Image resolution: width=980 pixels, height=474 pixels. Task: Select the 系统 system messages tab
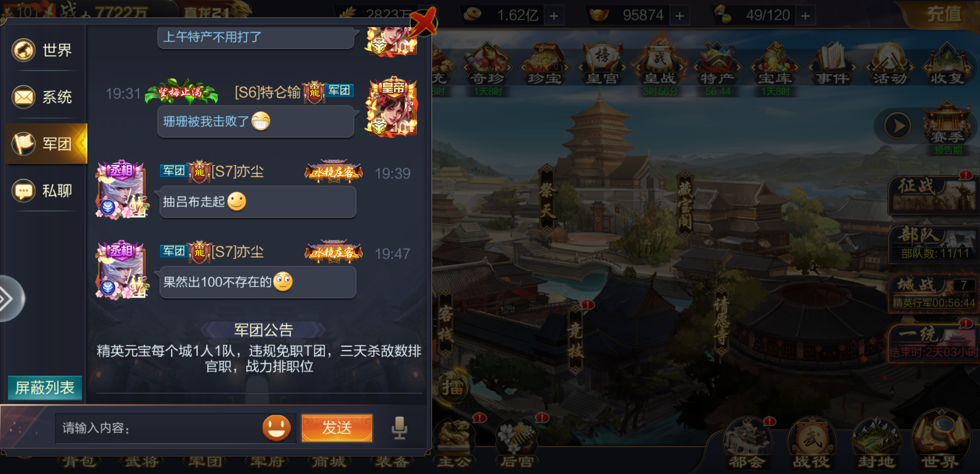tap(44, 97)
